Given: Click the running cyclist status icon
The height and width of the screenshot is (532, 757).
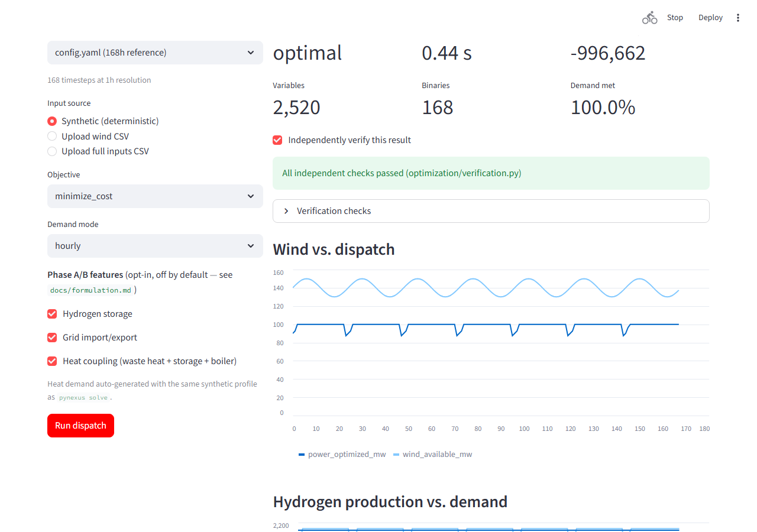Looking at the screenshot, I should 649,18.
